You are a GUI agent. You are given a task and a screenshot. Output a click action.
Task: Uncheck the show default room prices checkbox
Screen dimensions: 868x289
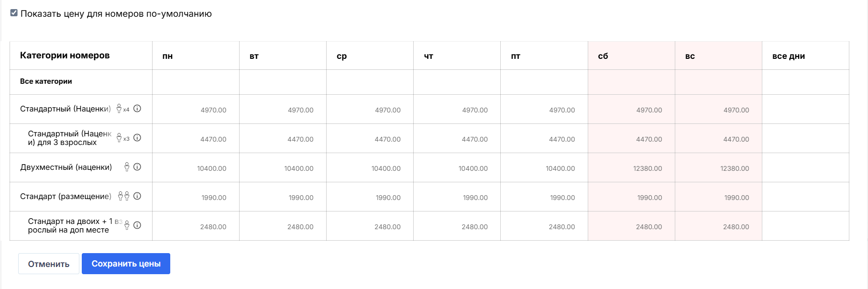[x=14, y=13]
